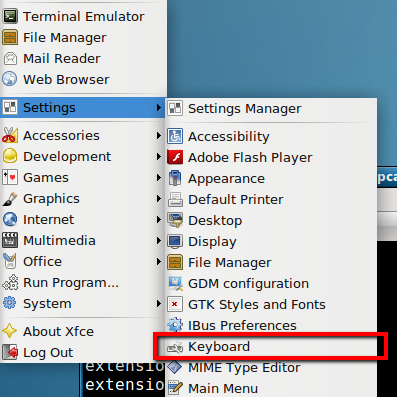Expand the System submenu arrow
Image resolution: width=397 pixels, height=397 pixels.
click(159, 303)
